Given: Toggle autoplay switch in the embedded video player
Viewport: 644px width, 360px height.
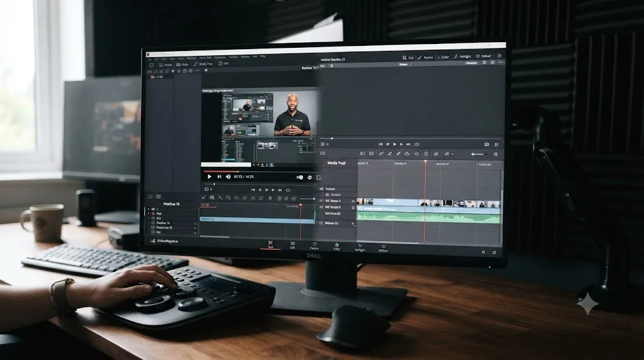Looking at the screenshot, I should [x=299, y=177].
